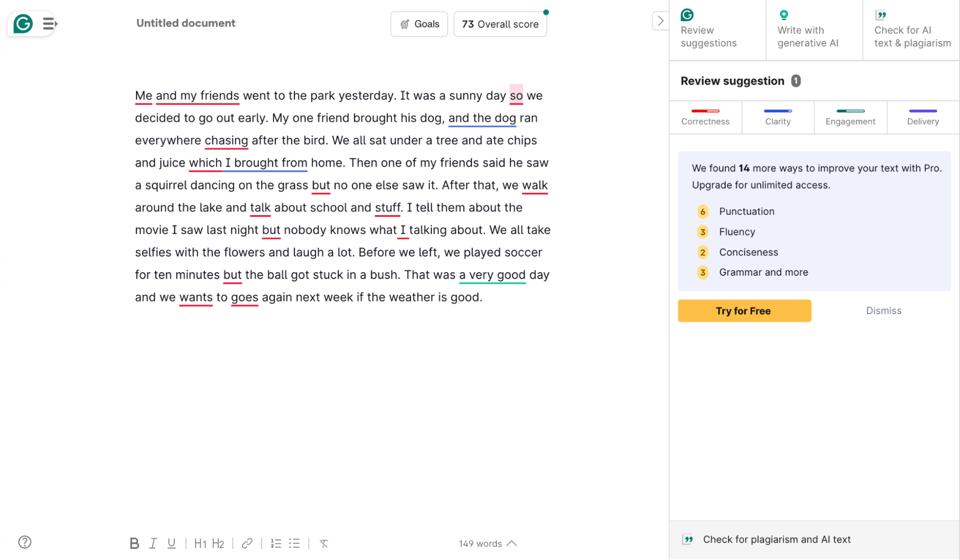Image resolution: width=960 pixels, height=560 pixels.
Task: Select the Engagement category
Action: (851, 117)
